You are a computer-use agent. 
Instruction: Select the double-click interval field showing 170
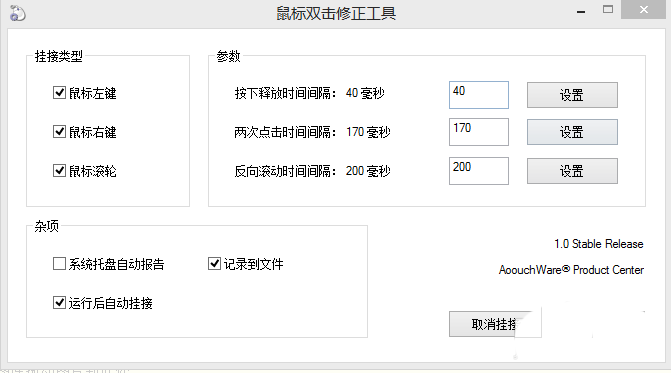pyautogui.click(x=479, y=132)
